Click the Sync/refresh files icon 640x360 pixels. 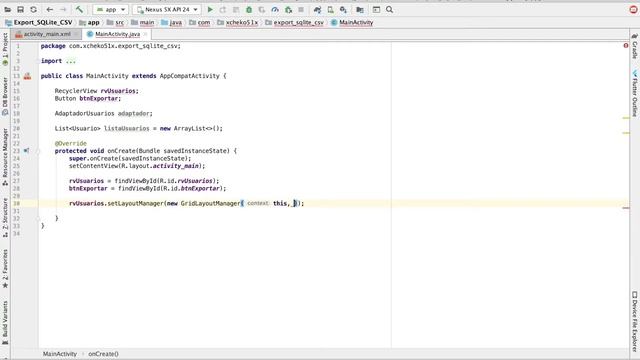(33, 9)
